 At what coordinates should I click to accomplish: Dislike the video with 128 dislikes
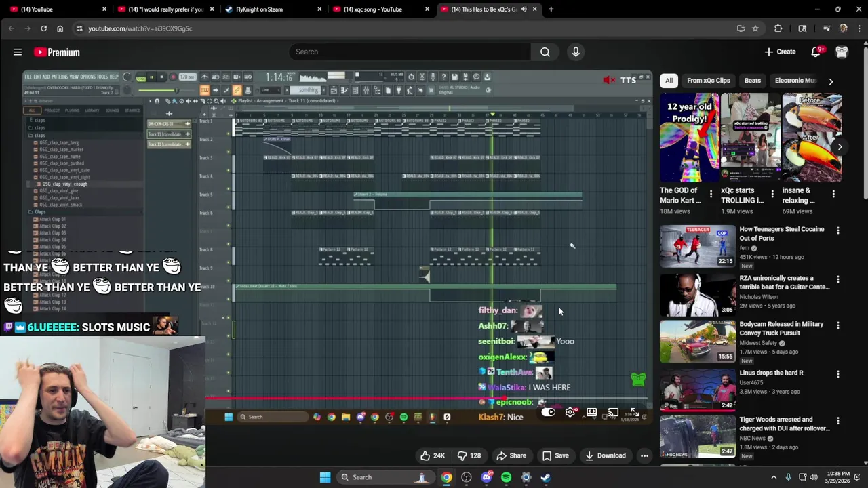pyautogui.click(x=469, y=455)
